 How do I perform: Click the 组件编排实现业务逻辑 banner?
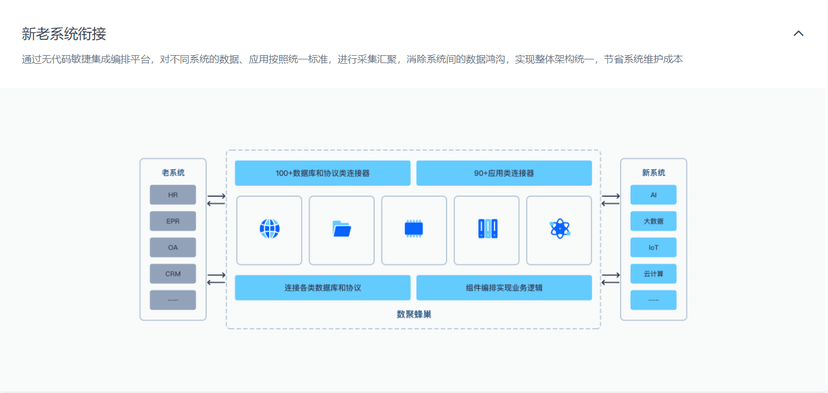[x=504, y=288]
